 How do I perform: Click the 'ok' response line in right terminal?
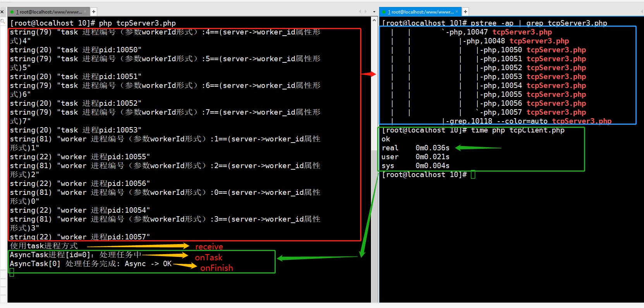pos(386,139)
